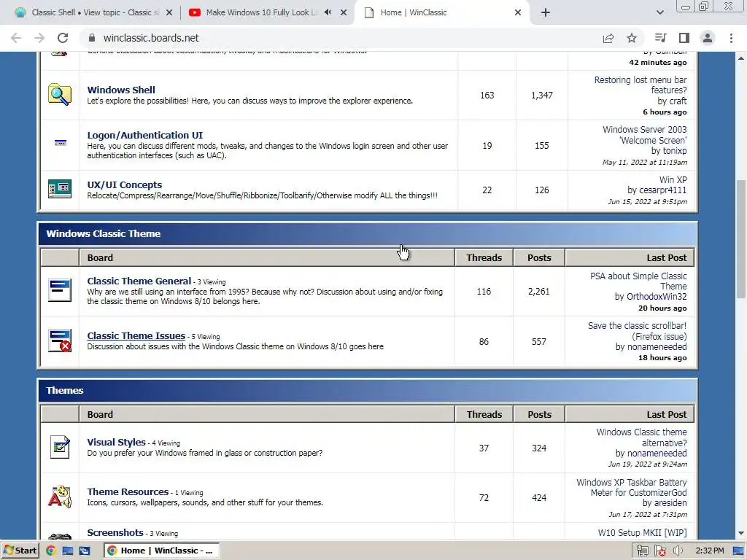Viewport: 747px width, 560px height.
Task: Click the 2:32 PM system clock
Action: click(x=709, y=551)
